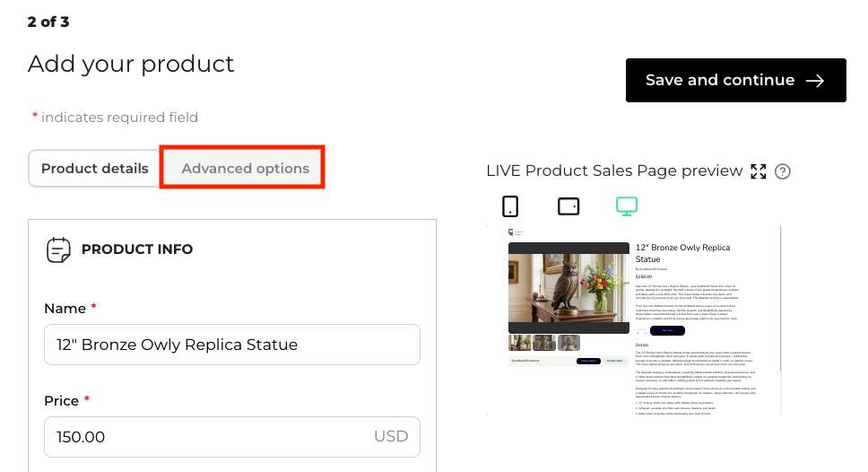Image resolution: width=868 pixels, height=472 pixels.
Task: Select the desktop monitor preview icon
Action: point(627,206)
